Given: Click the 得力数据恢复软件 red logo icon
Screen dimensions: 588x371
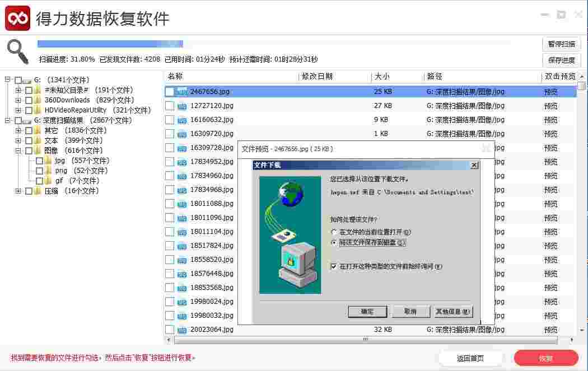Looking at the screenshot, I should pos(17,17).
